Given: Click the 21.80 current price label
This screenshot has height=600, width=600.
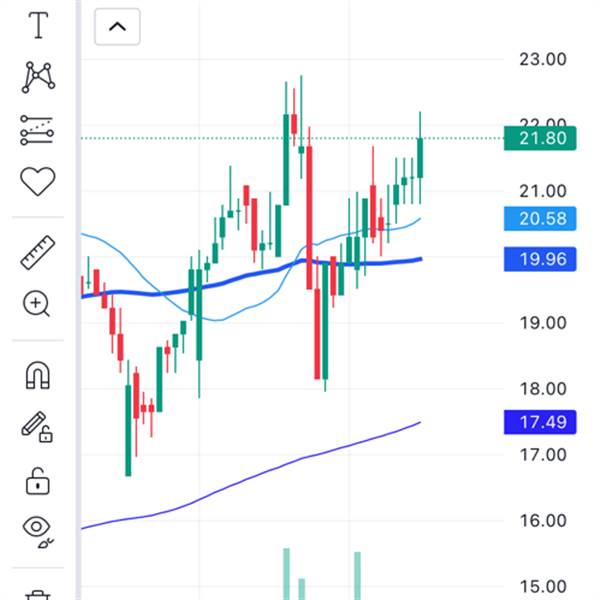Looking at the screenshot, I should point(540,138).
